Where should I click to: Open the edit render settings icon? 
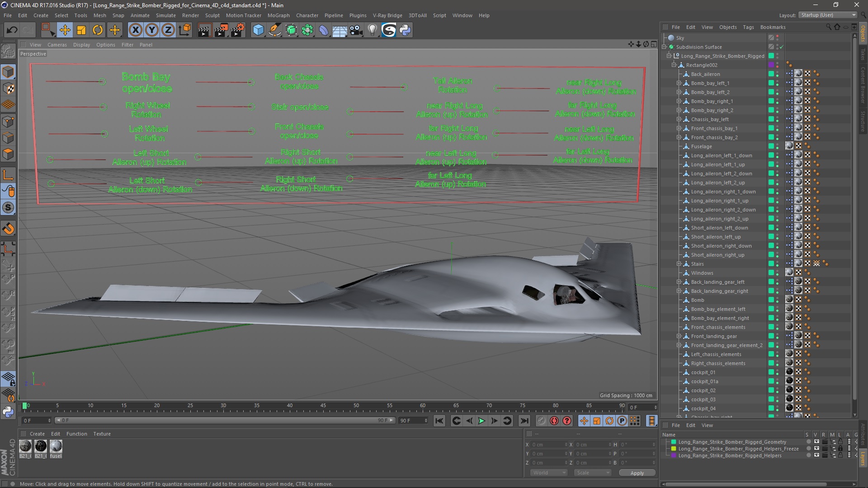238,30
